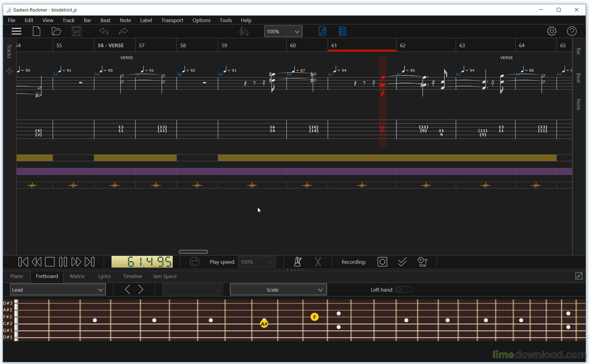
Task: Open the treble clef note selection tool
Action: point(244,31)
